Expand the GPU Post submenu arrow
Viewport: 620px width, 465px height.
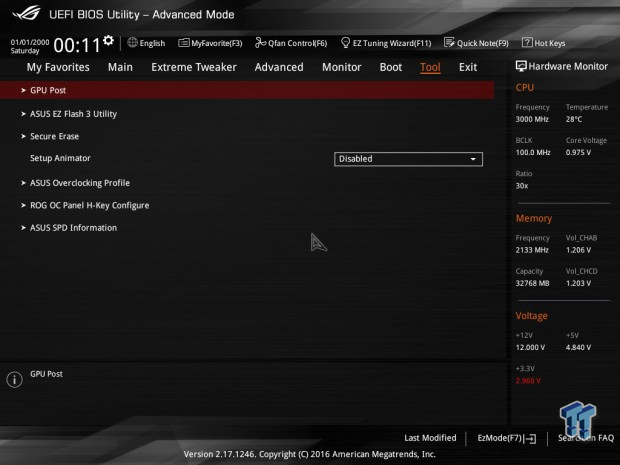click(x=23, y=90)
